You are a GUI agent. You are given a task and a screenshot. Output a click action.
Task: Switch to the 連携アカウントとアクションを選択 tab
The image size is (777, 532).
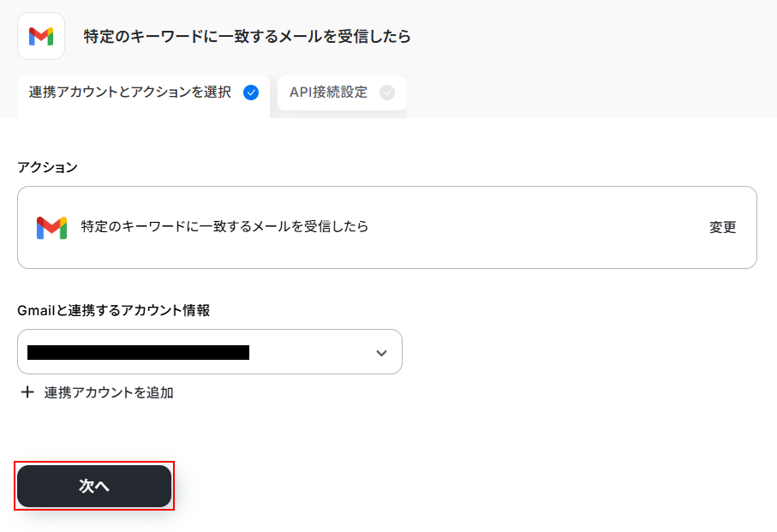[x=130, y=93]
